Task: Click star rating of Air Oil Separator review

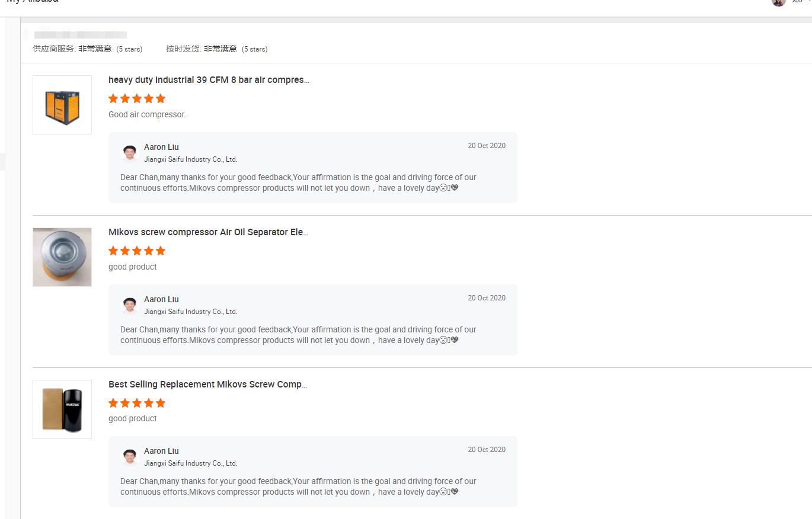Action: 137,251
